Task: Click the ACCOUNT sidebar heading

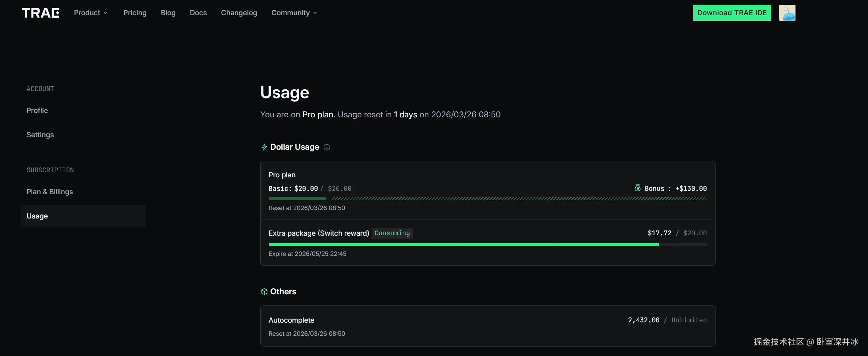Action: (40, 89)
